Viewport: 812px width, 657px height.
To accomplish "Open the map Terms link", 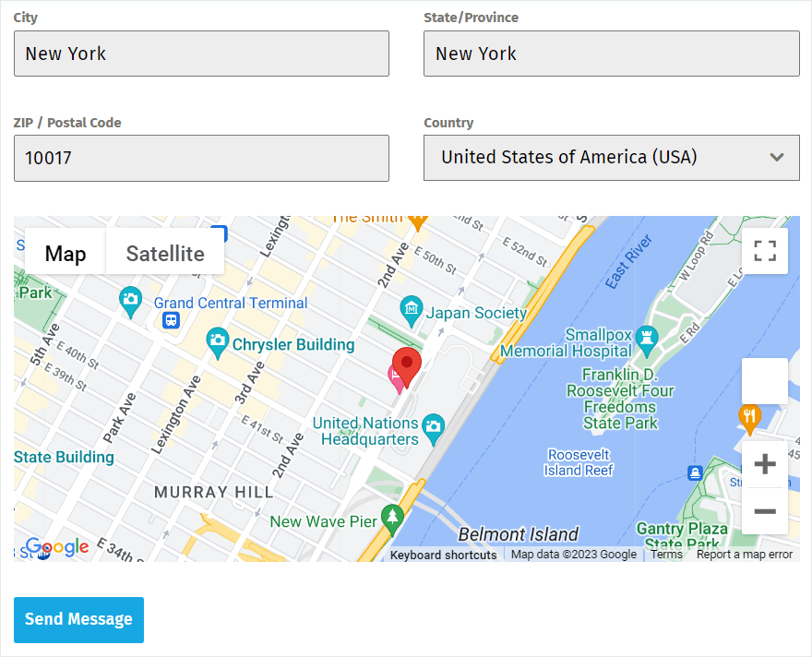I will pyautogui.click(x=666, y=555).
